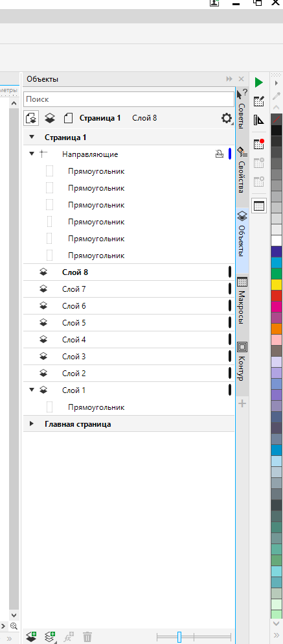
Task: Click the Поиск search field
Action: point(129,99)
